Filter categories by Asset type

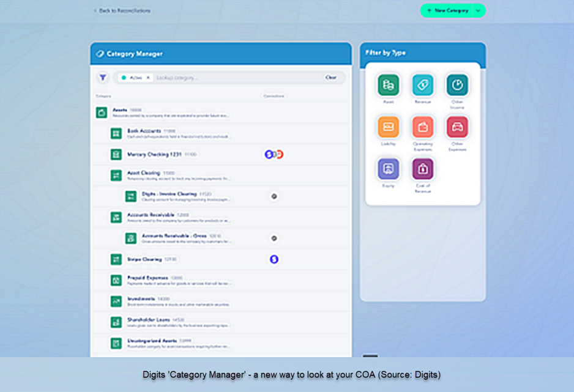388,85
